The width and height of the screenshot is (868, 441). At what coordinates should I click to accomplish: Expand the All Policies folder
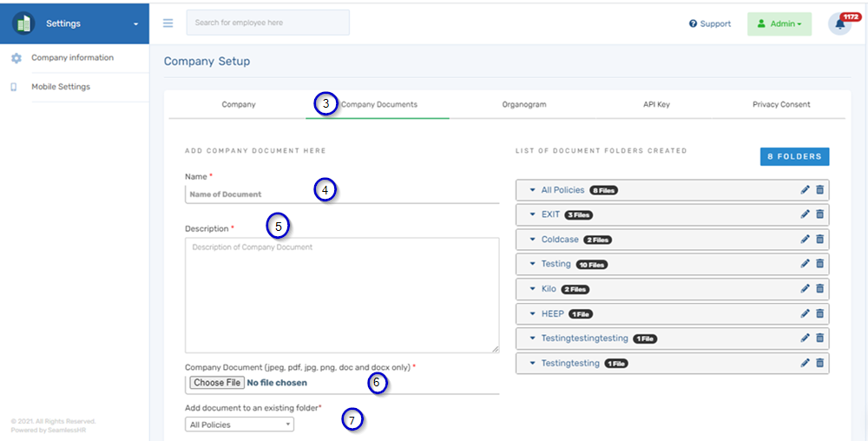(533, 190)
